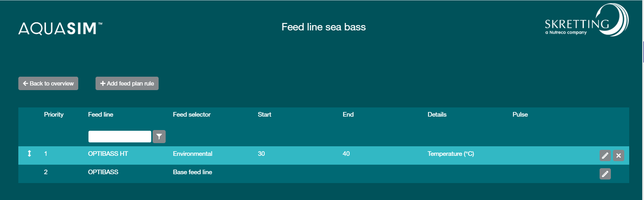This screenshot has height=200, width=644.
Task: Select the Base feed line row
Action: point(192,172)
